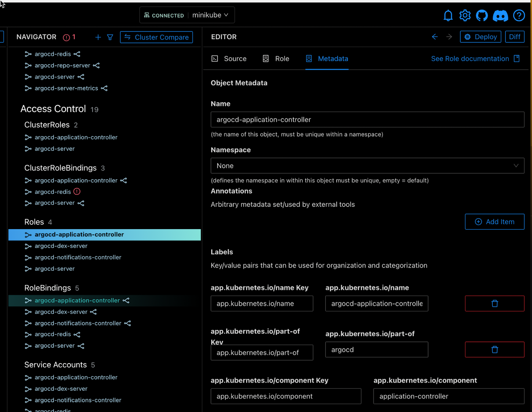Click the app.kubernetes.io/part-of key input
Image resolution: width=532 pixels, height=412 pixels.
click(262, 352)
